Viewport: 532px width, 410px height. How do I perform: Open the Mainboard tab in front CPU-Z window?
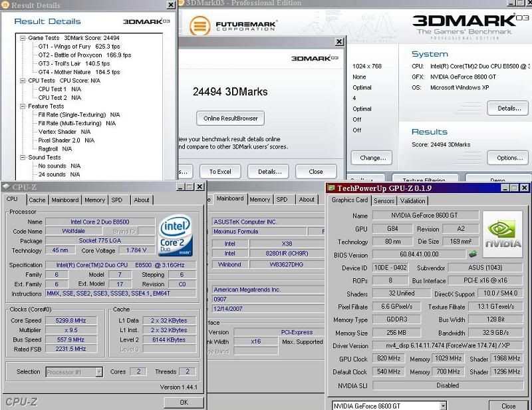(65, 200)
